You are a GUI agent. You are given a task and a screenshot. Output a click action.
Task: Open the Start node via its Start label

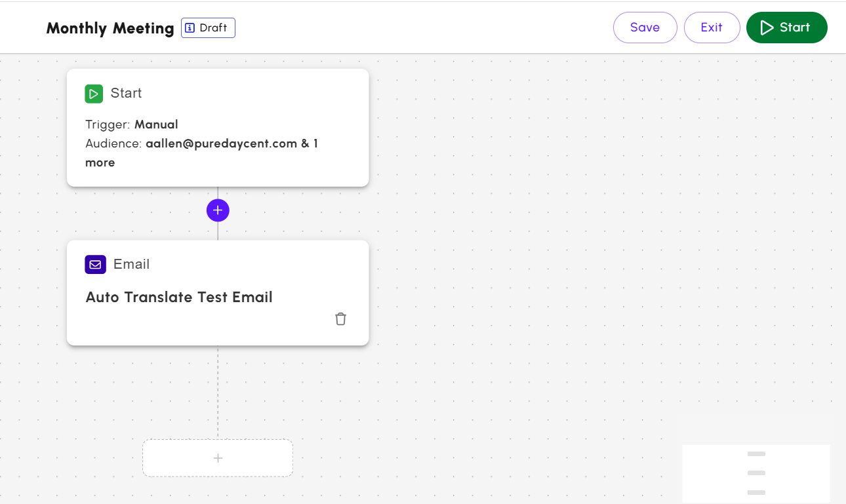point(126,93)
